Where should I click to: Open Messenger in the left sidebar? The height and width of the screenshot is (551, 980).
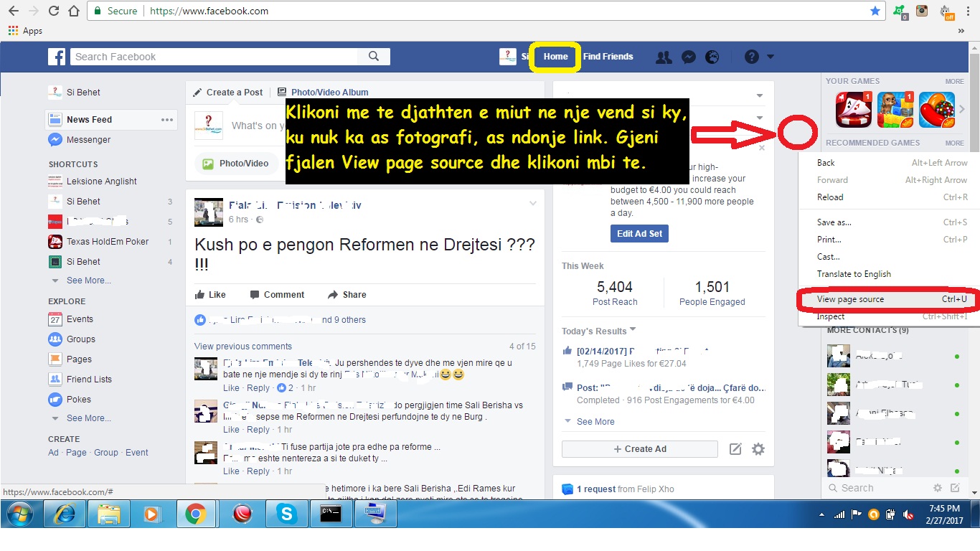click(80, 140)
